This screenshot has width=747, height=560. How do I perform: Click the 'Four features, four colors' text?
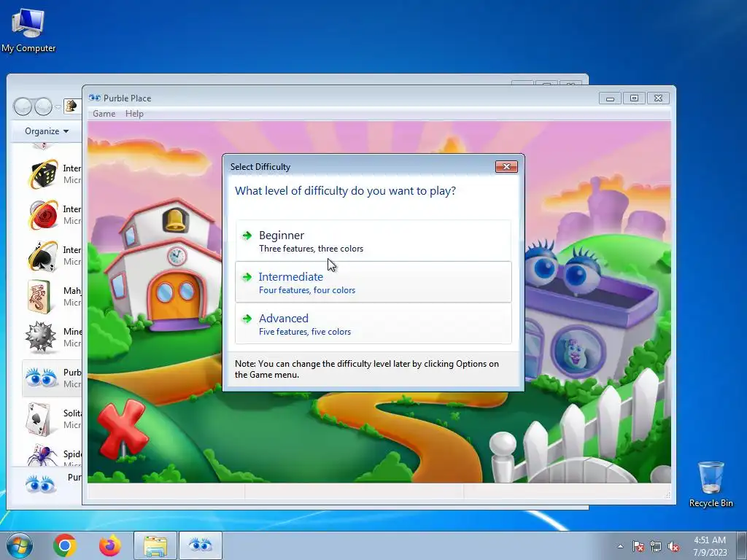click(307, 290)
